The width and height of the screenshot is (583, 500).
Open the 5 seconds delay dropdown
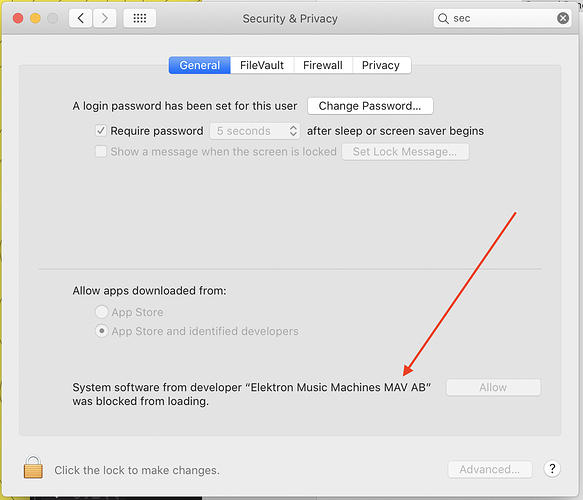point(255,131)
